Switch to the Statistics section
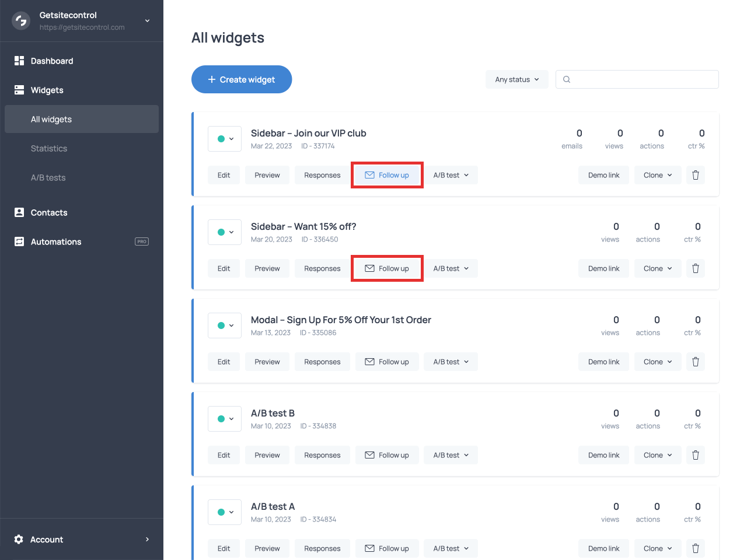This screenshot has width=747, height=560. 49,148
